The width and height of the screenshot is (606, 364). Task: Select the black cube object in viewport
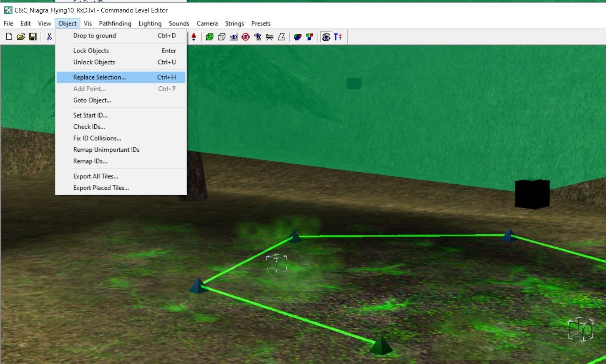532,194
